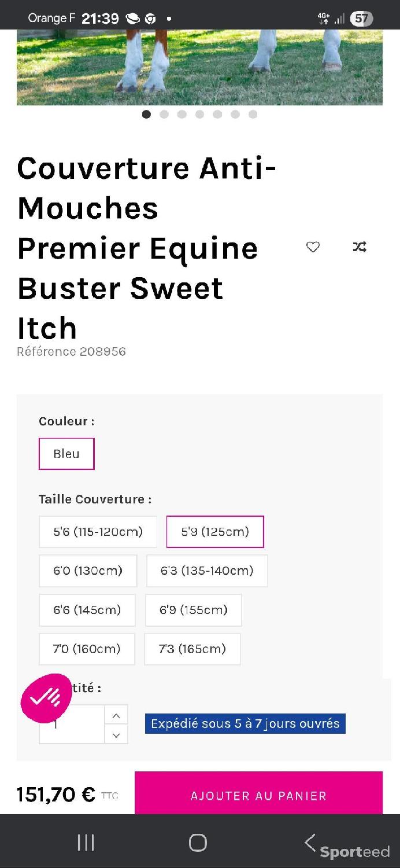Screen dimensions: 400x868
Task: Click AJOUTER AU PANIER button
Action: pos(258,795)
